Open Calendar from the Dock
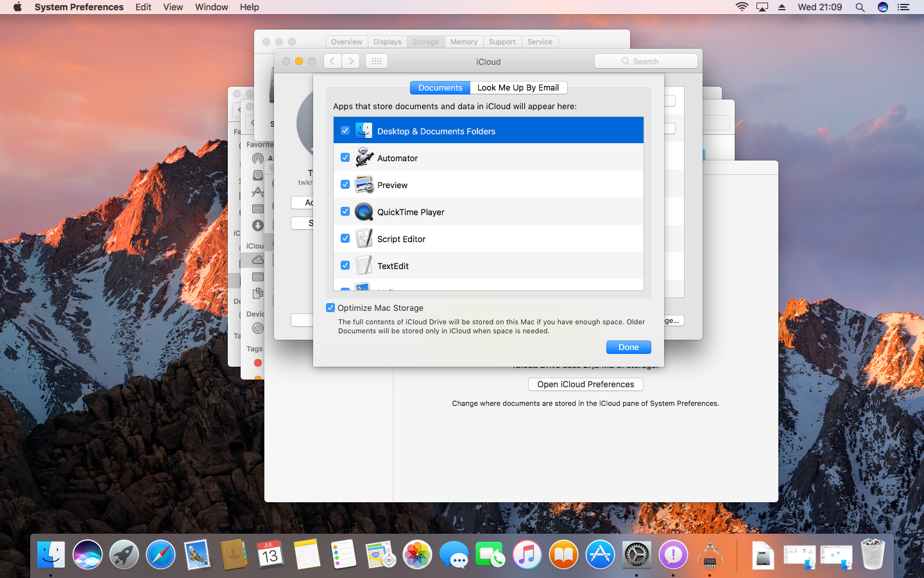The image size is (924, 578). click(270, 555)
